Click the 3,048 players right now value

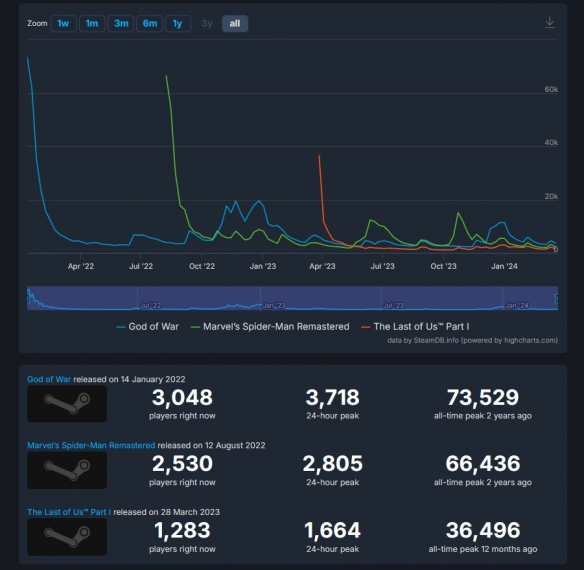coord(182,398)
